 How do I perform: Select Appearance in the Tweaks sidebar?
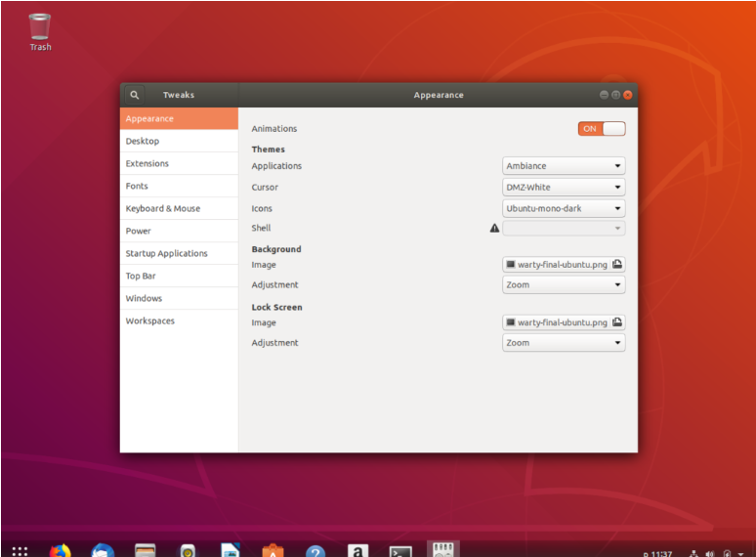179,118
